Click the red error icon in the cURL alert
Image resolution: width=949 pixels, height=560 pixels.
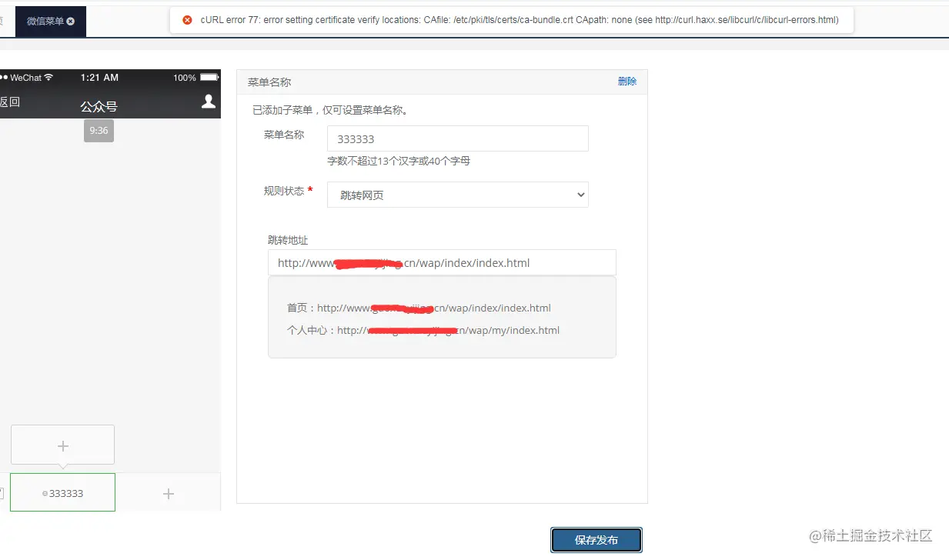(188, 20)
